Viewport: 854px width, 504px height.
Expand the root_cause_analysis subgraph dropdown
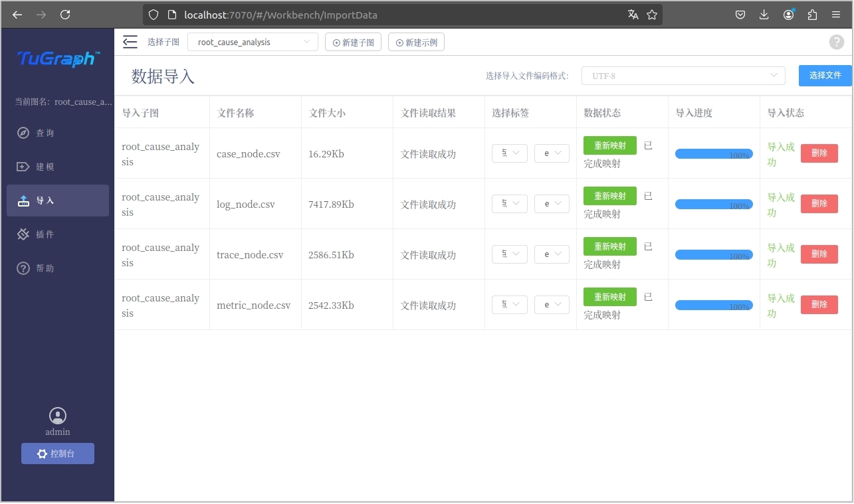tap(253, 42)
